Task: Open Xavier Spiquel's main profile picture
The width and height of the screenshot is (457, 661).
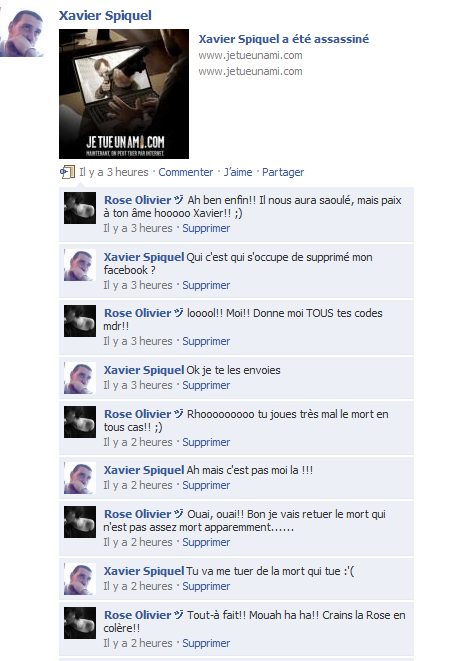Action: coord(22,32)
